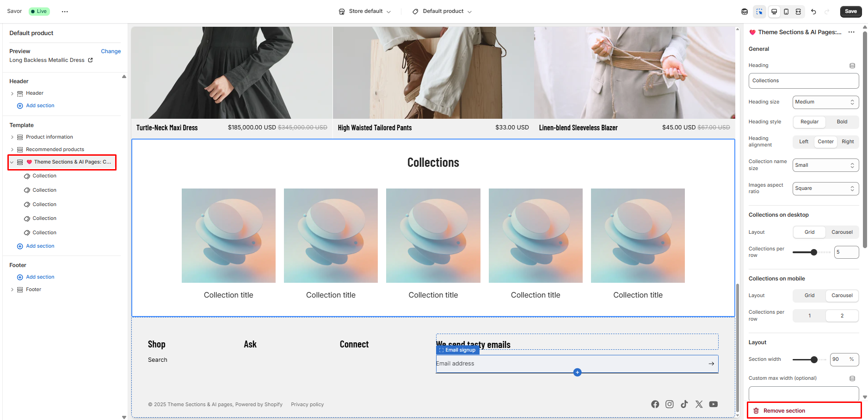Align heading Right
Image resolution: width=868 pixels, height=420 pixels.
coord(848,142)
